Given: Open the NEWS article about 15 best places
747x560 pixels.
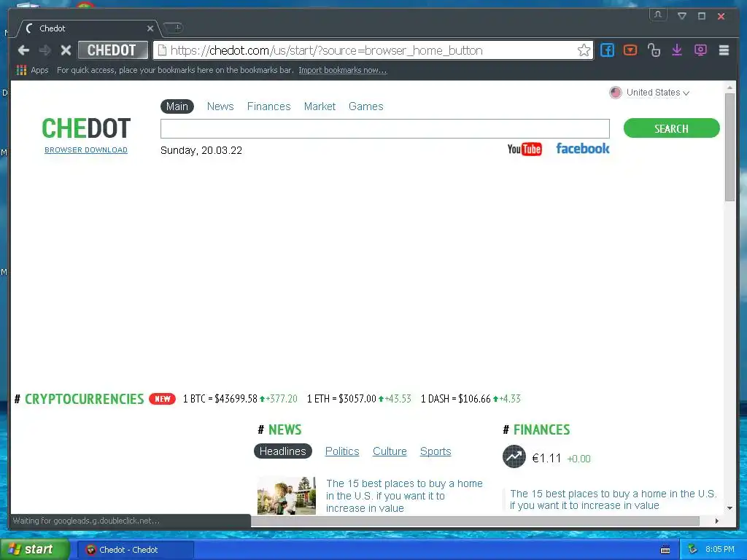Looking at the screenshot, I should 404,496.
